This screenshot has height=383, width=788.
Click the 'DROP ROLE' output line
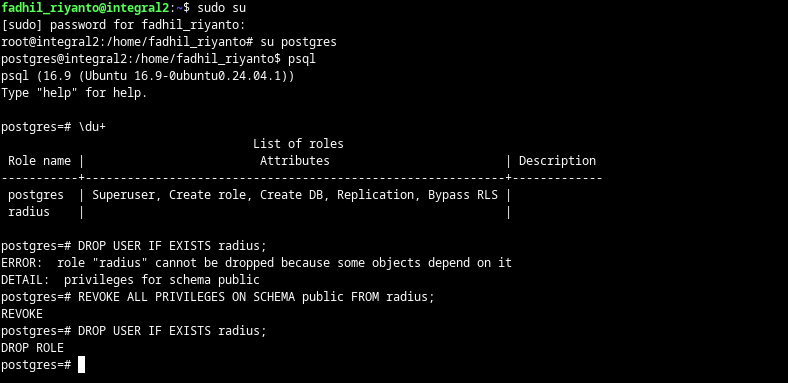32,348
